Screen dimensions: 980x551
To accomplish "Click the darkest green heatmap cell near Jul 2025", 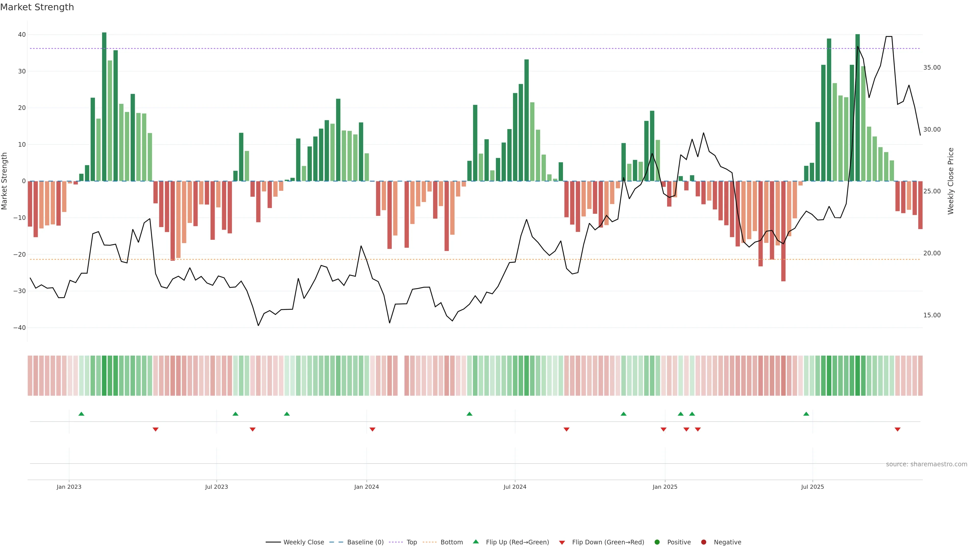I will (857, 376).
